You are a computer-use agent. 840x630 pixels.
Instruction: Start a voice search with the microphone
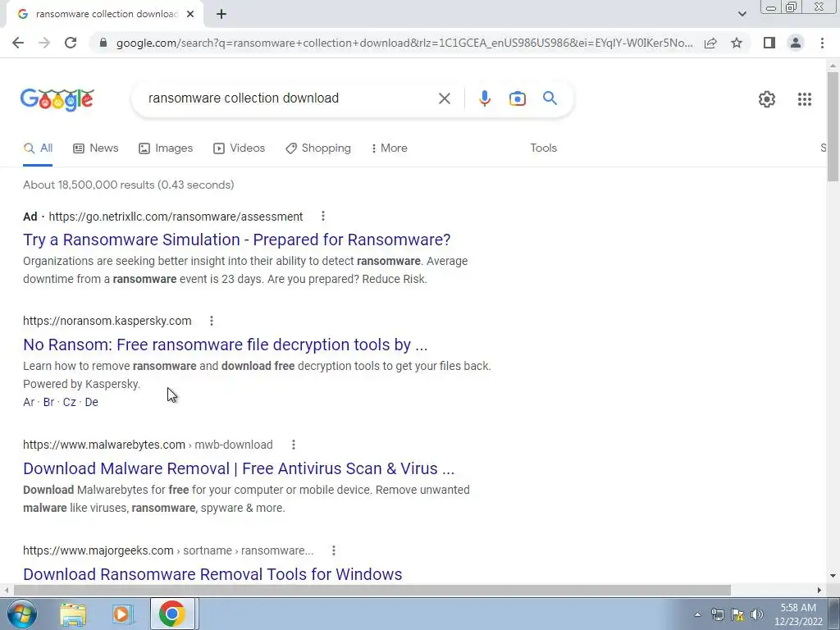coord(484,98)
